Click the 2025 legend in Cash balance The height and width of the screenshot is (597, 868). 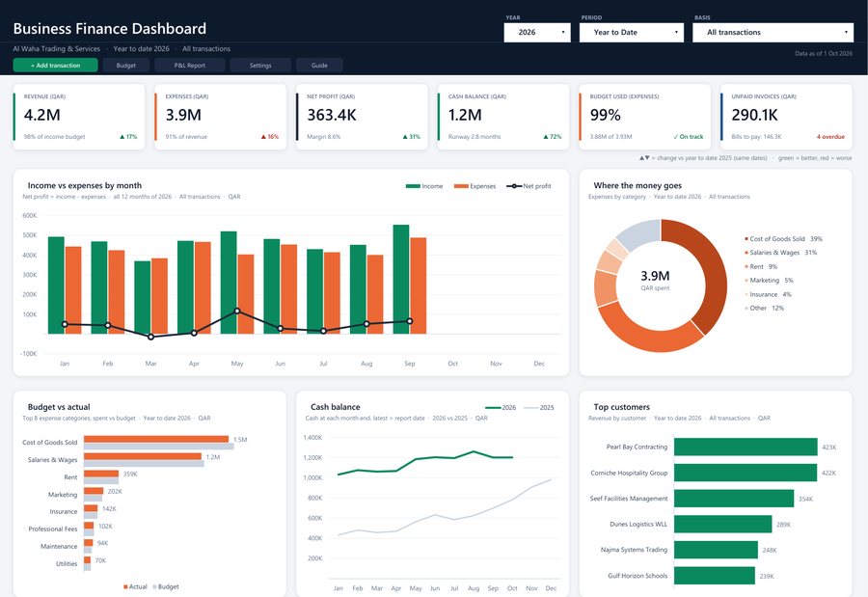538,408
